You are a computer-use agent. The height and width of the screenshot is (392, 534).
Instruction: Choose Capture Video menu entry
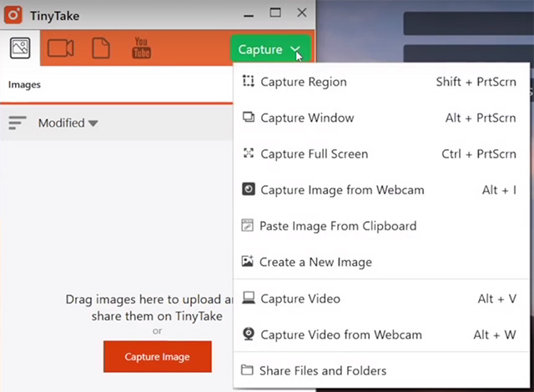[381, 299]
